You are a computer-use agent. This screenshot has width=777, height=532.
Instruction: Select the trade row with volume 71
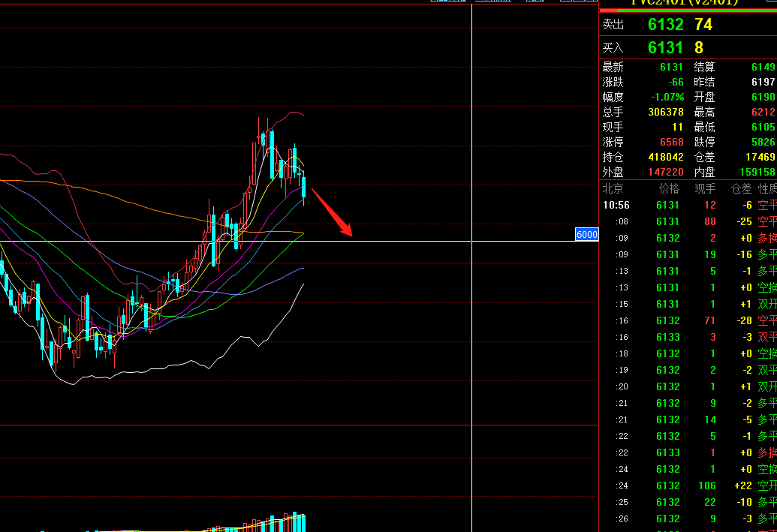click(687, 320)
